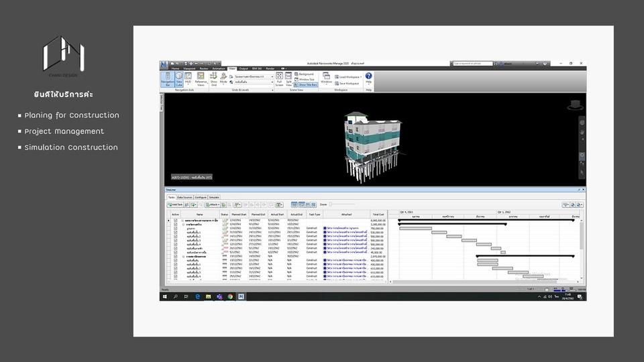Viewport: 644px width, 362px height.
Task: Click the Background button in Scene View
Action: (x=305, y=74)
